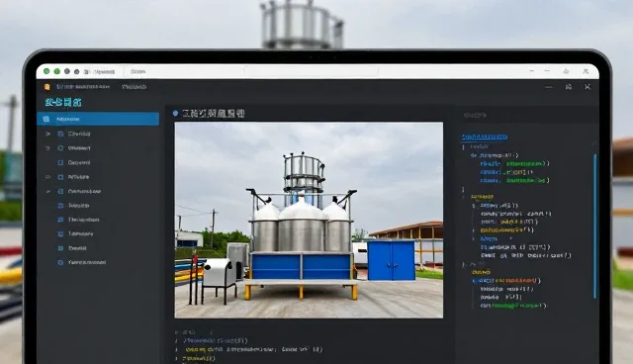This screenshot has height=364, width=633.
Task: Expand the third sidebar row with its arrow
Action: [47, 148]
